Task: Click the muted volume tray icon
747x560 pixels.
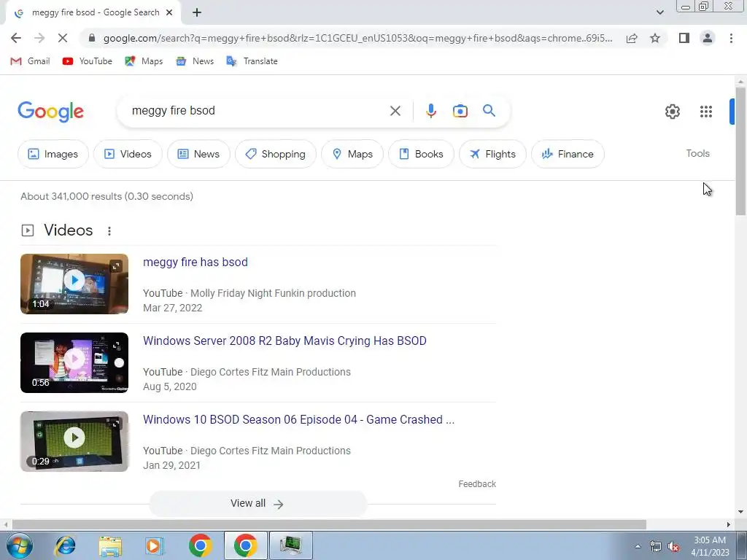Action: coord(673,547)
